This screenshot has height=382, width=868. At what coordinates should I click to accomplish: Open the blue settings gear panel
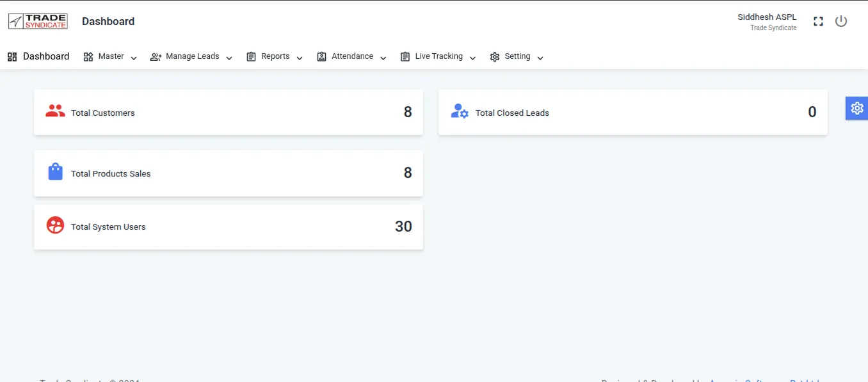coord(856,108)
